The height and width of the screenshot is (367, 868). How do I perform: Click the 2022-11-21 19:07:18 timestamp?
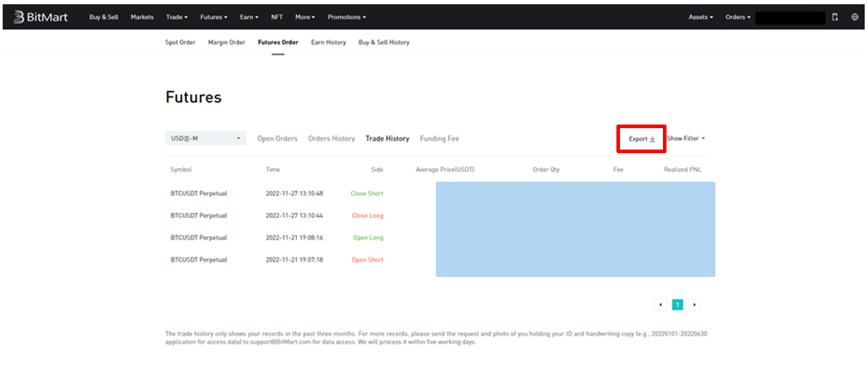click(x=294, y=260)
